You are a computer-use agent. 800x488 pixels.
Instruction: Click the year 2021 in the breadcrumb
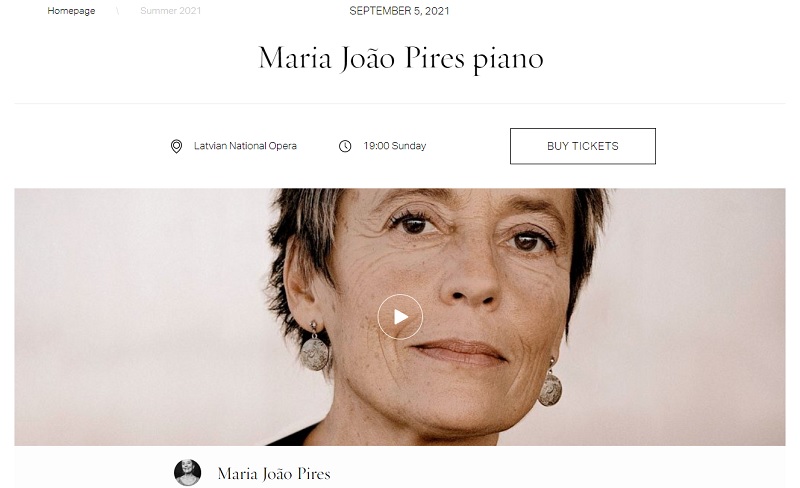coord(190,11)
